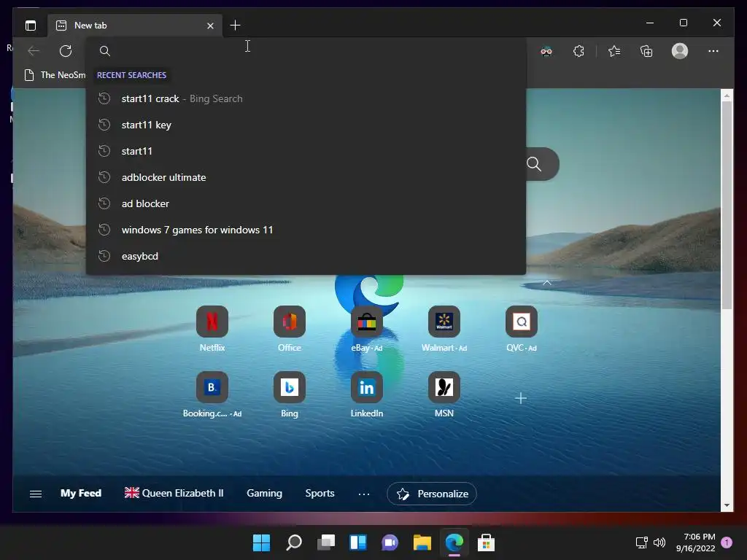Screen dimensions: 747x560
Task: Select the My Feed tab
Action: pyautogui.click(x=81, y=494)
